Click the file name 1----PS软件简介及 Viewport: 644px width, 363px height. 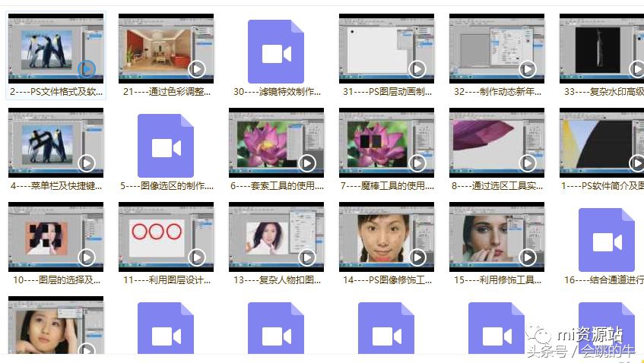click(x=602, y=186)
